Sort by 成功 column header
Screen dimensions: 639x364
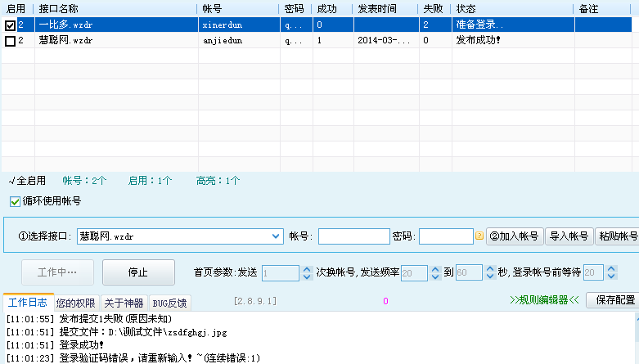[332, 8]
